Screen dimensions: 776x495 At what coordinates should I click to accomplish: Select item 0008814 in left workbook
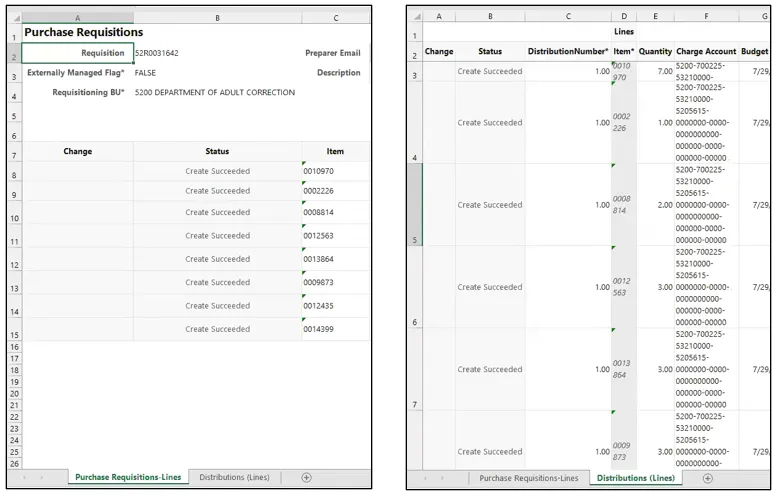pos(336,212)
